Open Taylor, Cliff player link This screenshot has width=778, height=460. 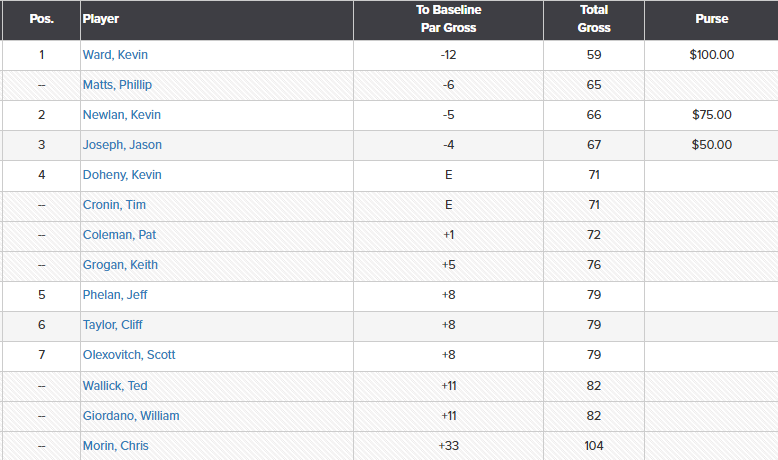(x=112, y=325)
